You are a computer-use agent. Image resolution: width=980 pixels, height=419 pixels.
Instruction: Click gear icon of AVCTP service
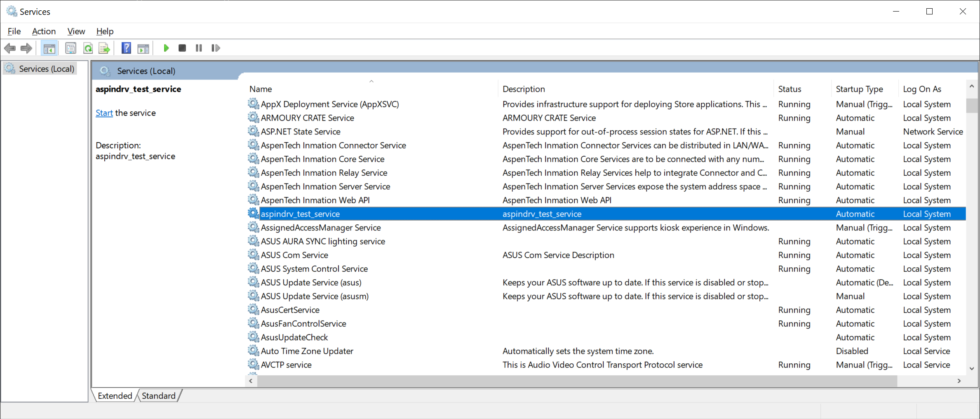(x=253, y=365)
